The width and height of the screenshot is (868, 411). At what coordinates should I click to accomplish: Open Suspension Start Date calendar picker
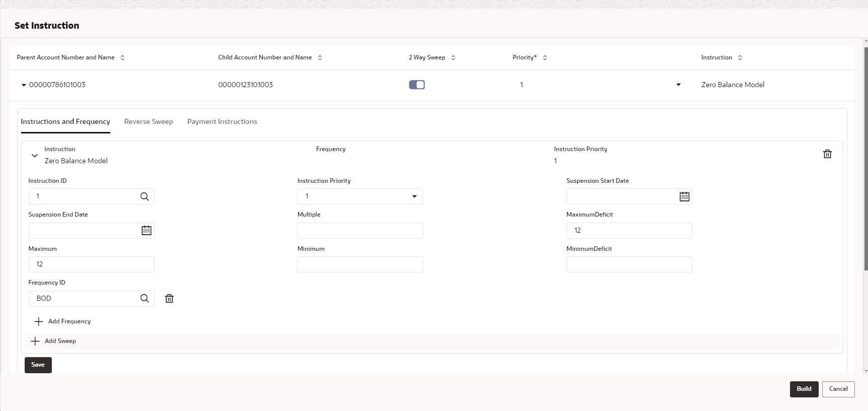point(684,196)
